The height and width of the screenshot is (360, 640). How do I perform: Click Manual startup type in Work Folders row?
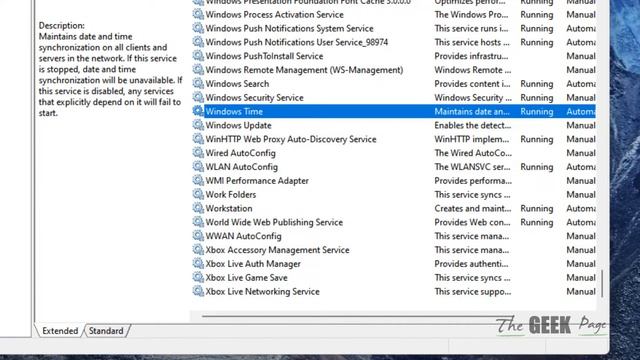click(x=581, y=195)
